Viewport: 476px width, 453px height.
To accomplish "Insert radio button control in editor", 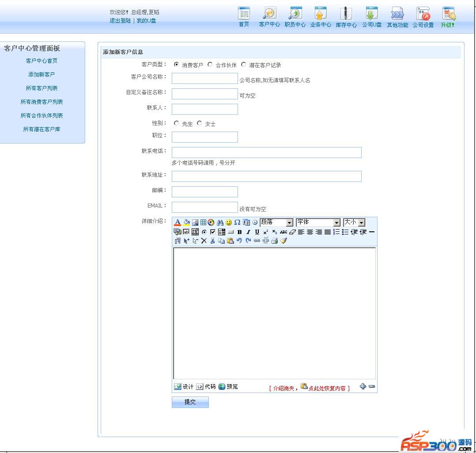I will (x=204, y=232).
